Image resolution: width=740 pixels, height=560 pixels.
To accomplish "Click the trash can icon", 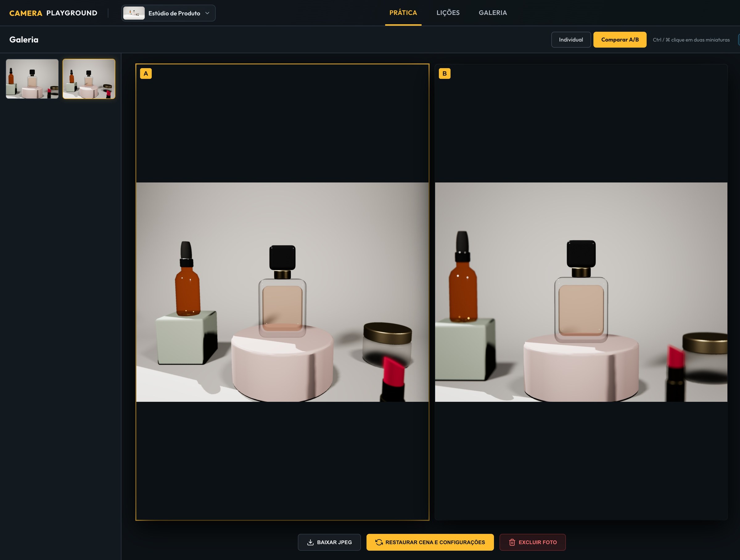I will click(512, 542).
